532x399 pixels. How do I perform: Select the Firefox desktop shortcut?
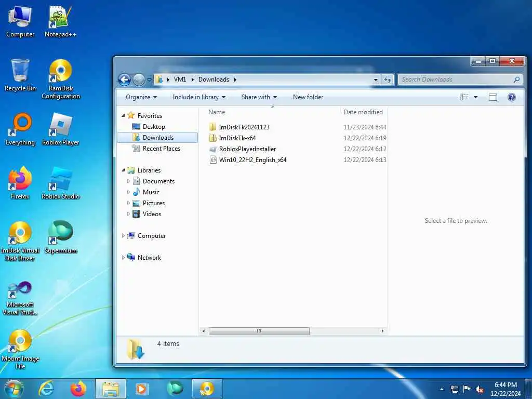[x=20, y=183]
